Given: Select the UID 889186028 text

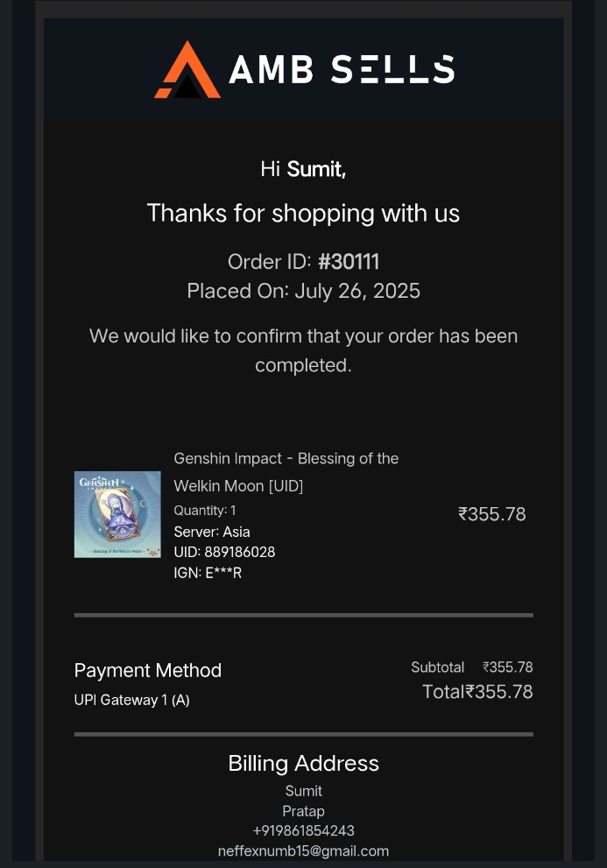Looking at the screenshot, I should point(224,552).
